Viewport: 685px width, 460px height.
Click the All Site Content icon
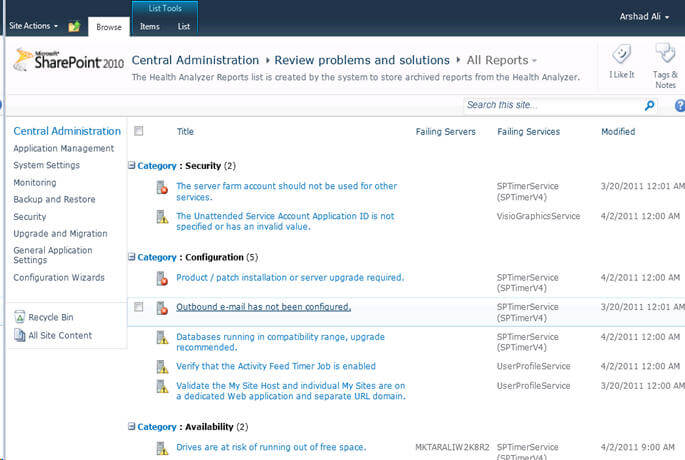(x=20, y=335)
